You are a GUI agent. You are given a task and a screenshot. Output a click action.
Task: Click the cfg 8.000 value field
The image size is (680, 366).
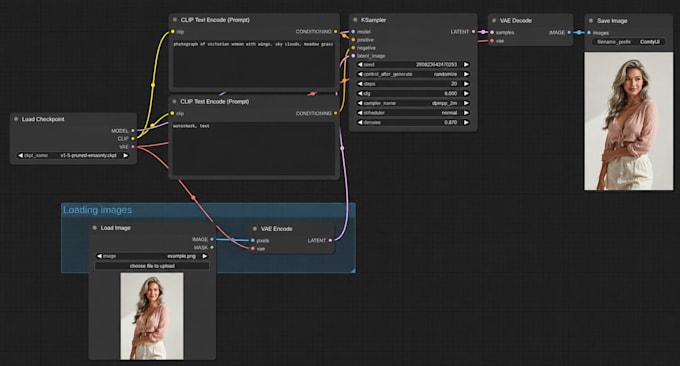[413, 93]
